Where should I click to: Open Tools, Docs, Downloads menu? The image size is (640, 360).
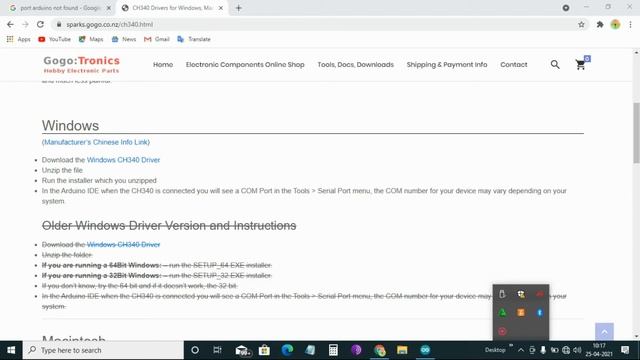(356, 64)
